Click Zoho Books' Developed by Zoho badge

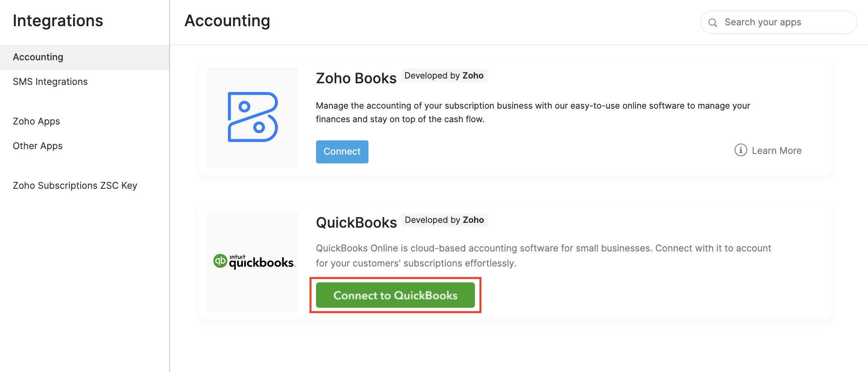[x=444, y=76]
